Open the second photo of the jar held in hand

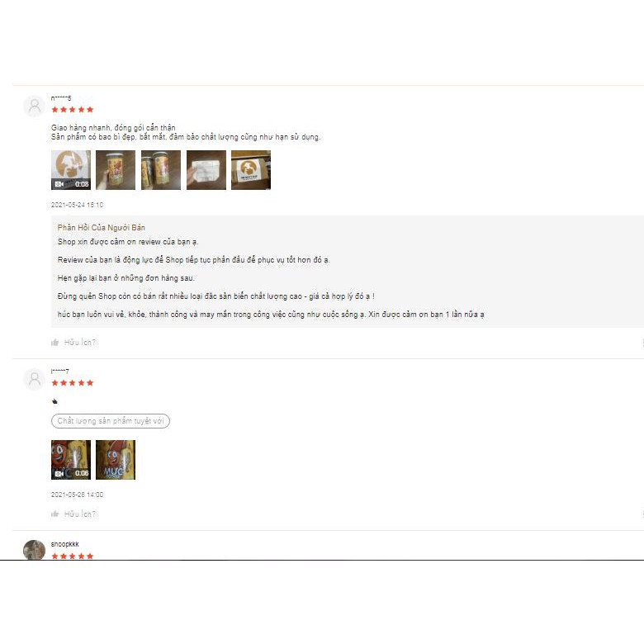tap(116, 170)
